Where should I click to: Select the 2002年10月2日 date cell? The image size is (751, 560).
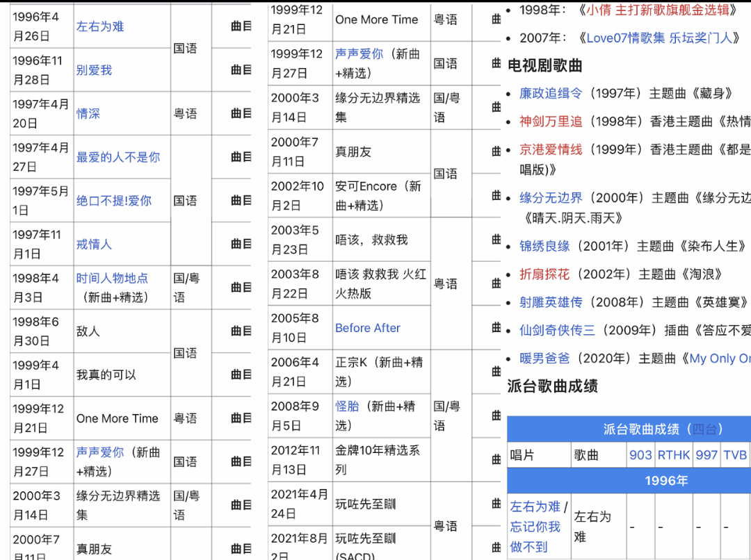(300, 196)
